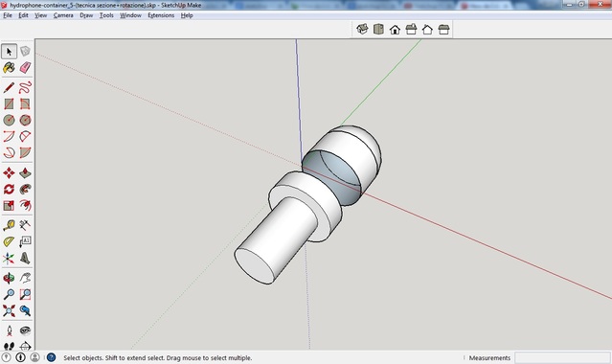Click the Zoom Extents tool
This screenshot has width=612, height=364.
point(9,311)
